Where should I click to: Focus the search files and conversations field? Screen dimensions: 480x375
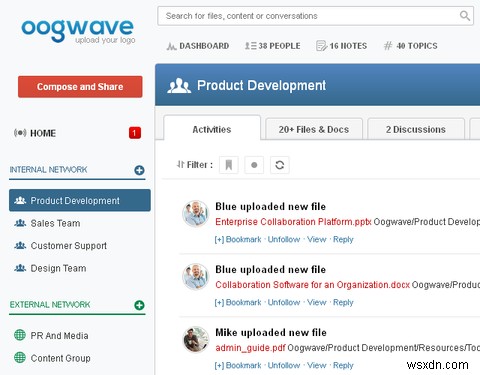[x=315, y=16]
